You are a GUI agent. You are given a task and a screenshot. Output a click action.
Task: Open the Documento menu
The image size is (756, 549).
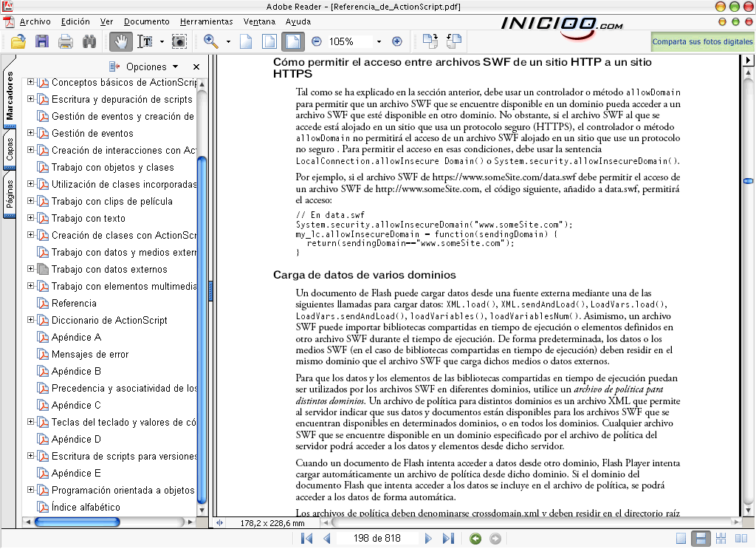(147, 21)
